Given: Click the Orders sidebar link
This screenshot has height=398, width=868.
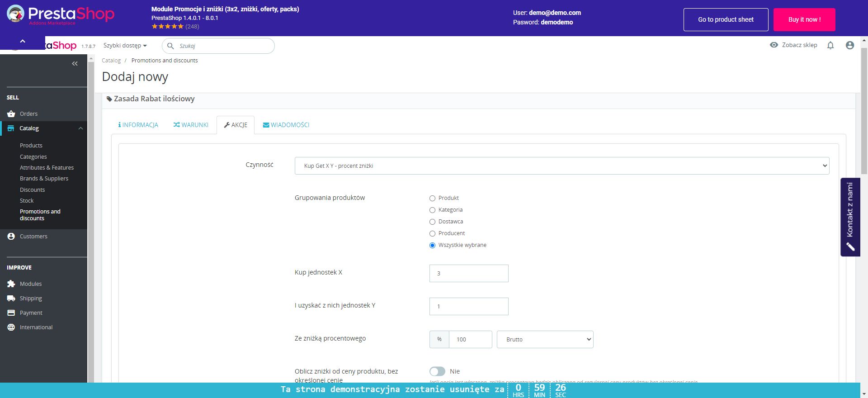Looking at the screenshot, I should (x=28, y=114).
